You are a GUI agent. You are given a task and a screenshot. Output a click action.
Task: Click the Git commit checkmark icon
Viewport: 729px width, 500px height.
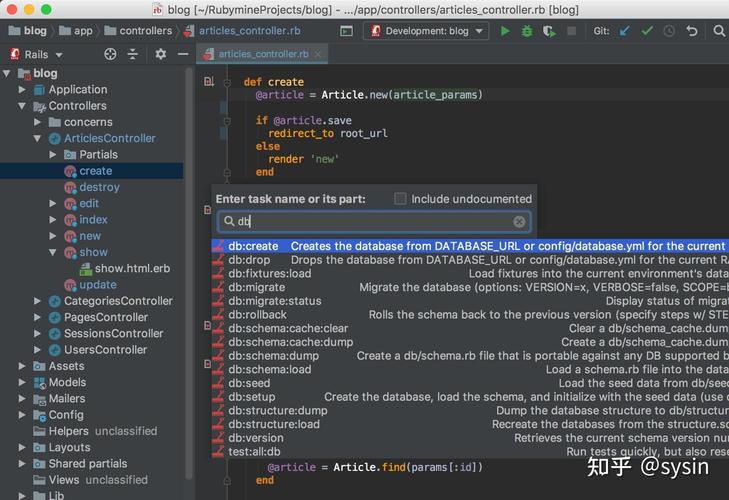pos(647,31)
